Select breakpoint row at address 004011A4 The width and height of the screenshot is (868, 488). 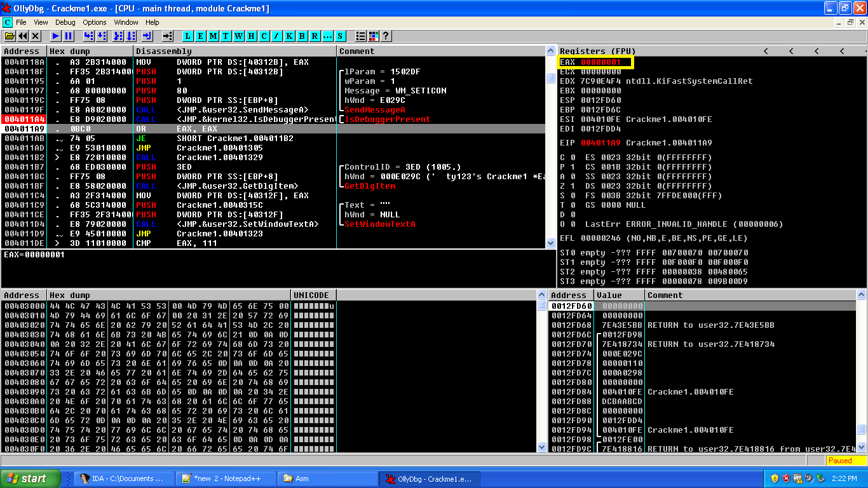click(x=273, y=119)
